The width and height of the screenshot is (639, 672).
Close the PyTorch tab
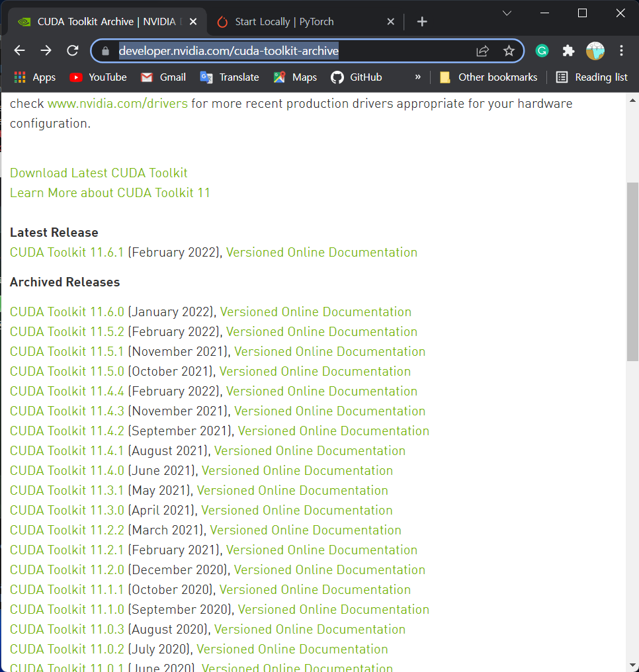390,21
